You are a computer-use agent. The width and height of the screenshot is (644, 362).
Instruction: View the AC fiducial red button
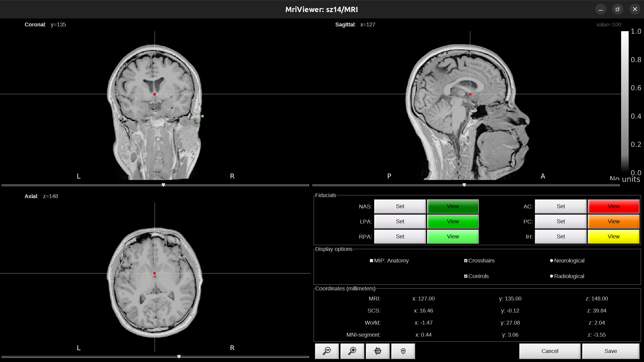click(614, 206)
